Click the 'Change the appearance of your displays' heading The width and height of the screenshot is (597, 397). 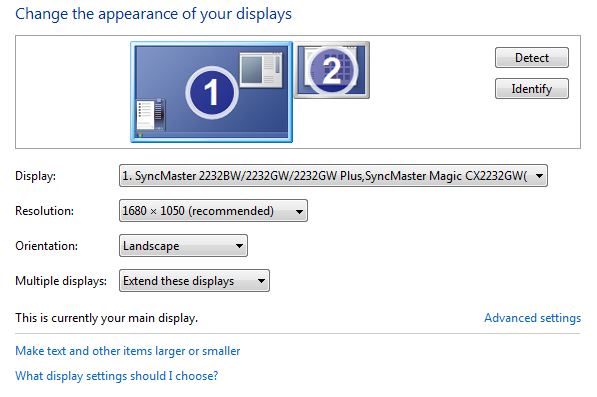point(153,14)
